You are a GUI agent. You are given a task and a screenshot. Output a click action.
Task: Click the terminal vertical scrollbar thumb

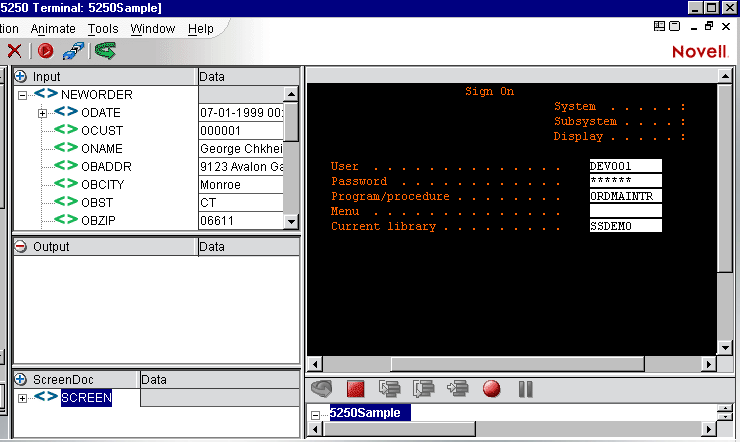click(725, 178)
